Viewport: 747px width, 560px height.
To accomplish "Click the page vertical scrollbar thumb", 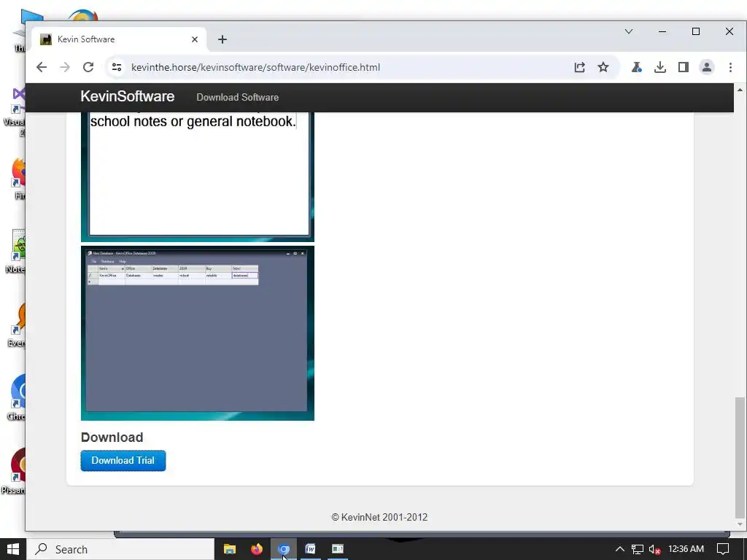I will 740,457.
